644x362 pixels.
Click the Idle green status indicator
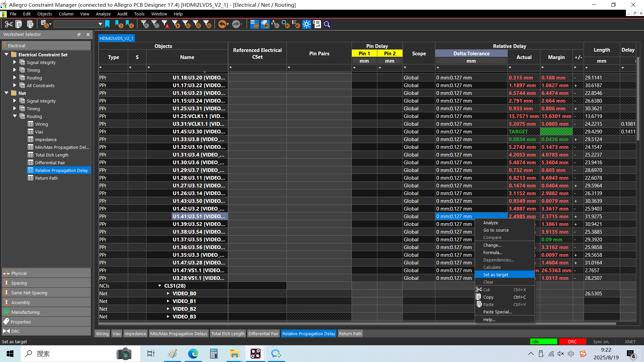tap(543, 342)
